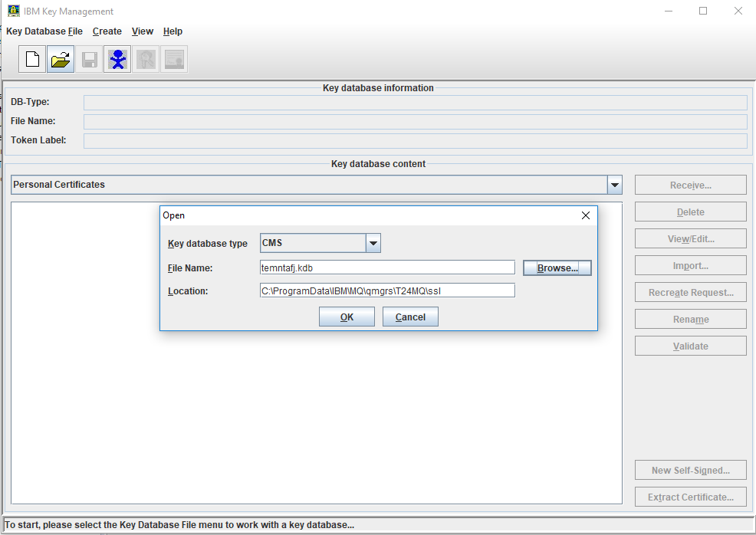Click the IBM Key Management title bar icon
Screen dimensions: 756x535
13,11
